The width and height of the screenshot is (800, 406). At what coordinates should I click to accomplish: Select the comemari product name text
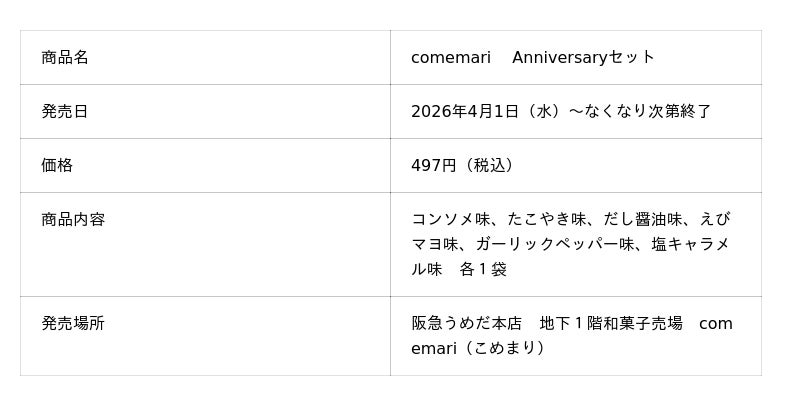[450, 57]
